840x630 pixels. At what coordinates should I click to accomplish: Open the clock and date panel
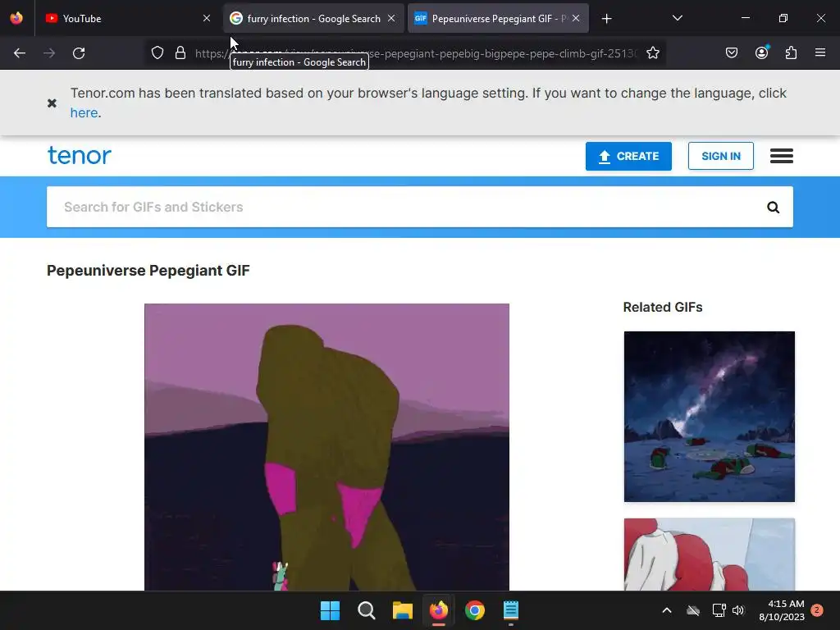point(782,610)
